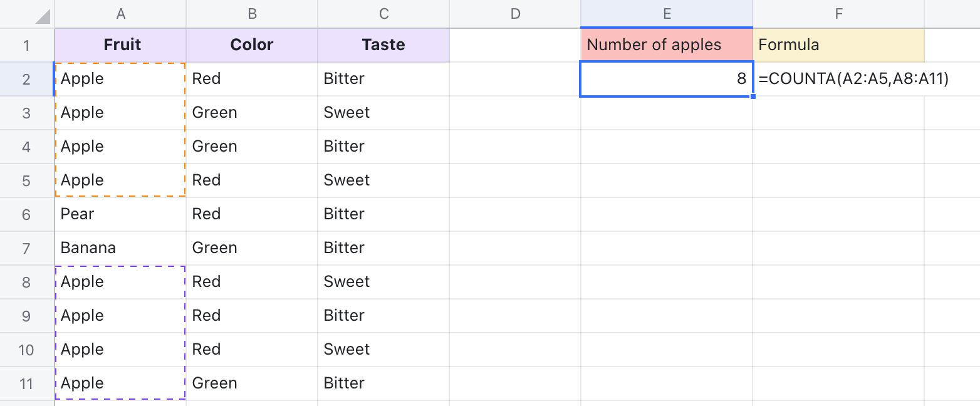
Task: Select column B header
Action: (x=252, y=13)
